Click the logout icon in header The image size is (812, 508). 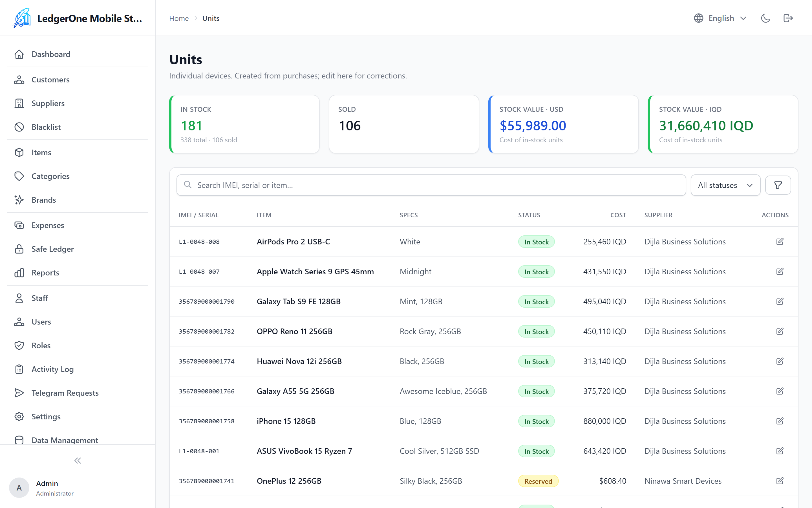788,18
